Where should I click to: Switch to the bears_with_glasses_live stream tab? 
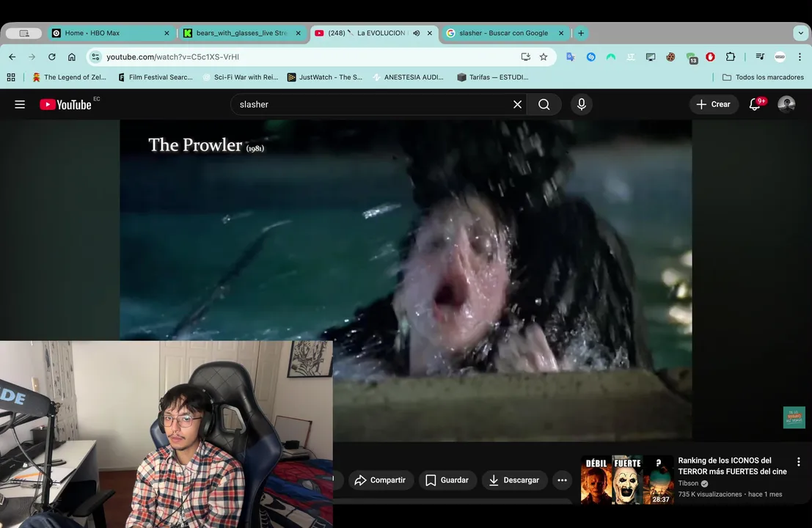[x=241, y=33]
